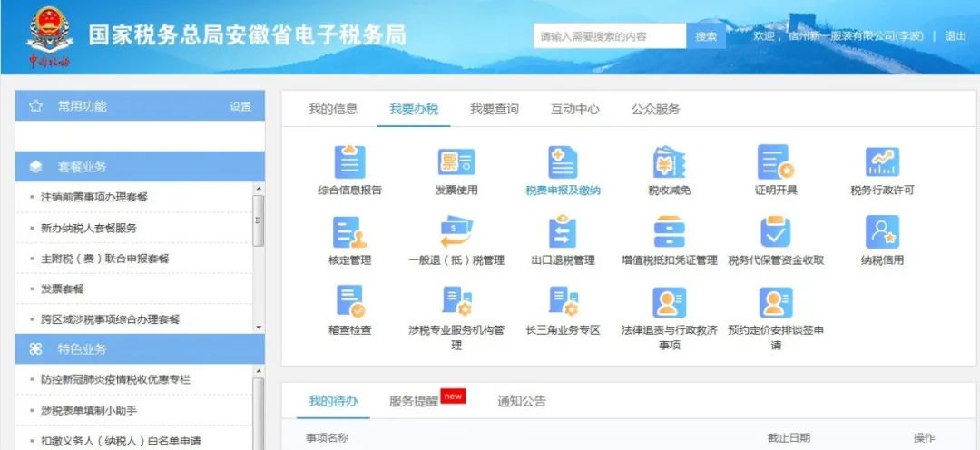
Task: Click the 套餐业务 list scroll-down arrow
Action: pyautogui.click(x=259, y=327)
